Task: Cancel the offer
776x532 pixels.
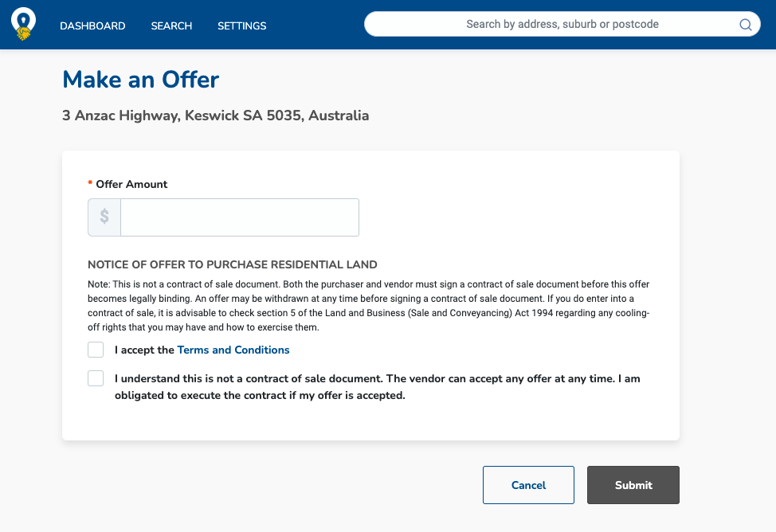Action: (528, 485)
